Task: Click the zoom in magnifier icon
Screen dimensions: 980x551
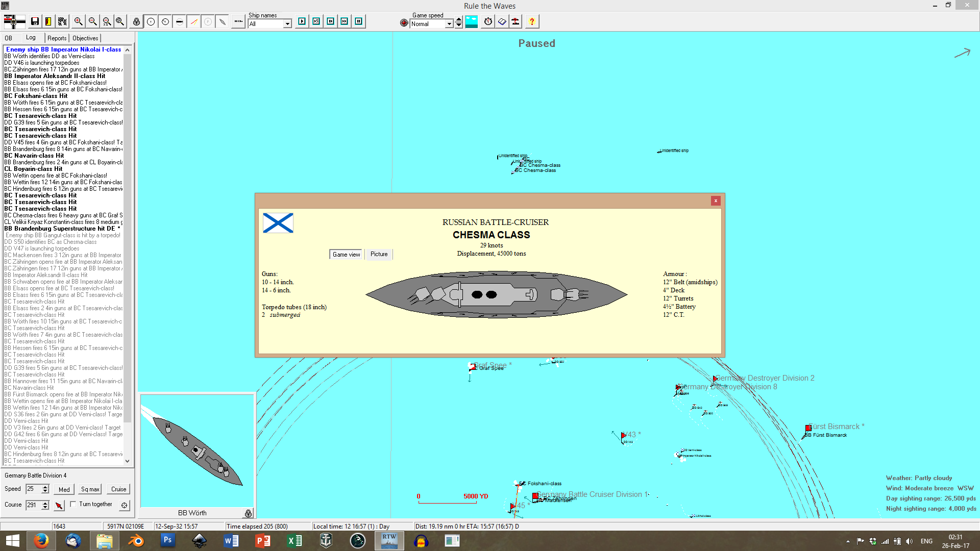Action: 78,21
